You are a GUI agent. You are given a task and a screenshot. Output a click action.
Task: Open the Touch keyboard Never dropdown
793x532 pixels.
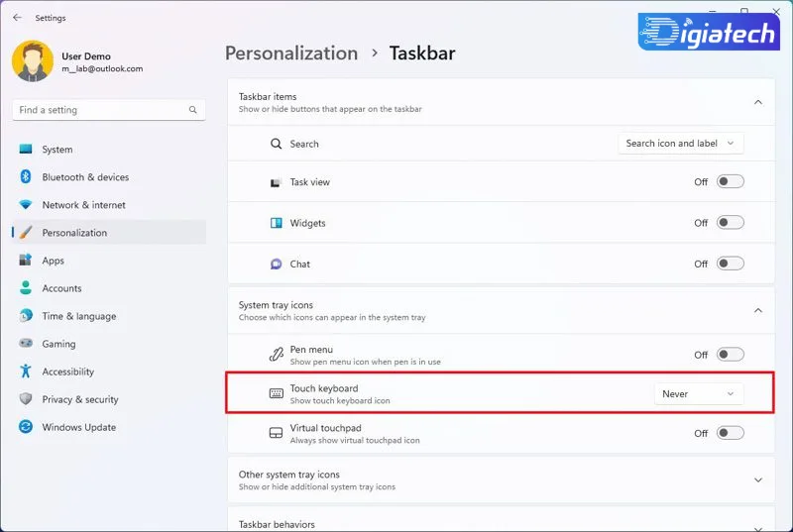699,393
